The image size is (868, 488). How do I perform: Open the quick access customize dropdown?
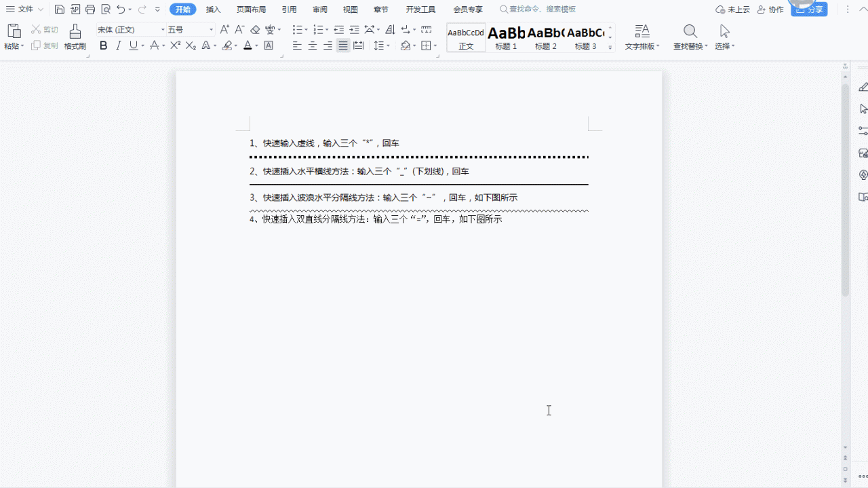157,10
